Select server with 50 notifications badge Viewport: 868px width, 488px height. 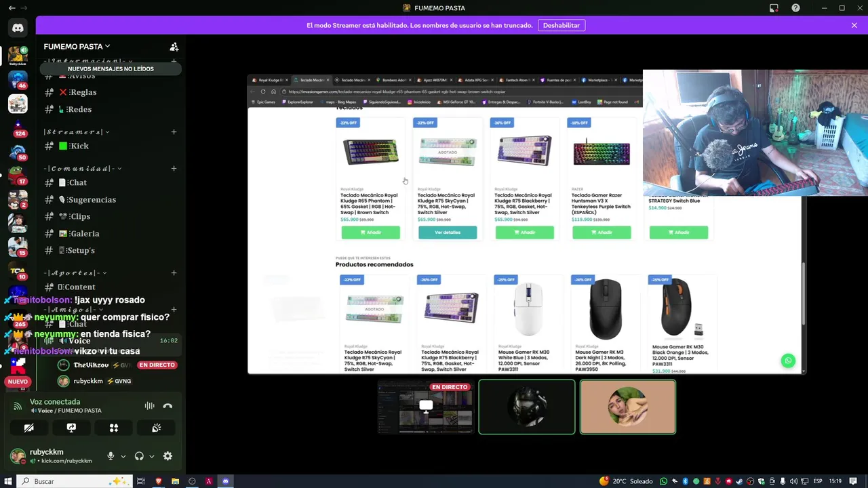pyautogui.click(x=18, y=151)
